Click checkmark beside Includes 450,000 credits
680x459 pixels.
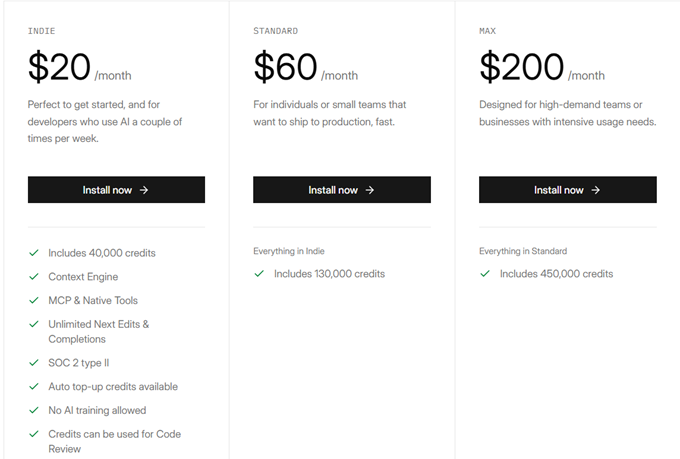[x=485, y=273]
